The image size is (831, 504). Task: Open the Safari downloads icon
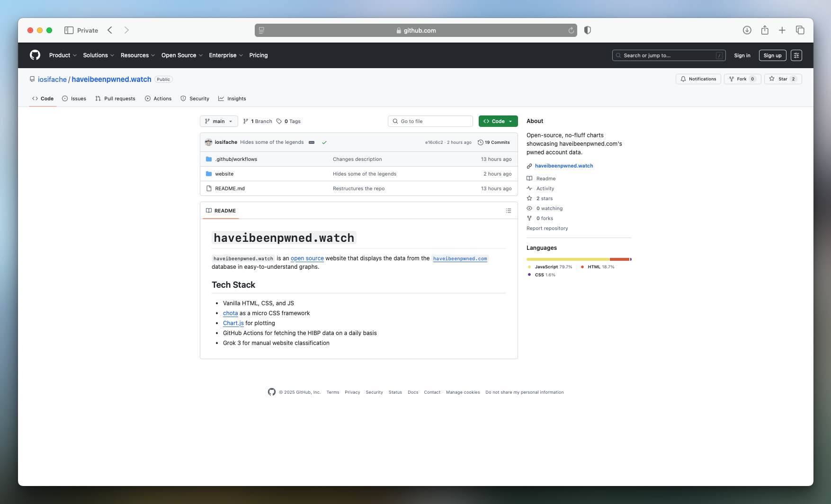pyautogui.click(x=747, y=30)
